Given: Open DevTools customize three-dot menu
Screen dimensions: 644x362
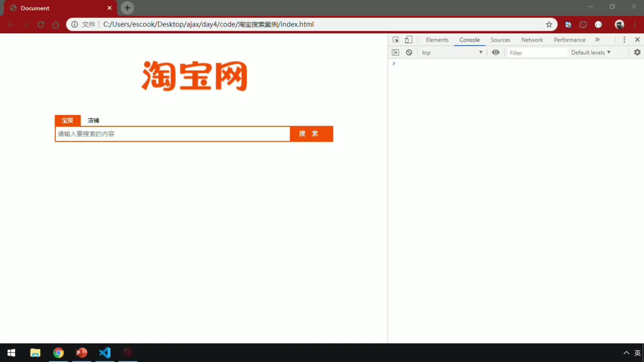Looking at the screenshot, I should point(624,40).
